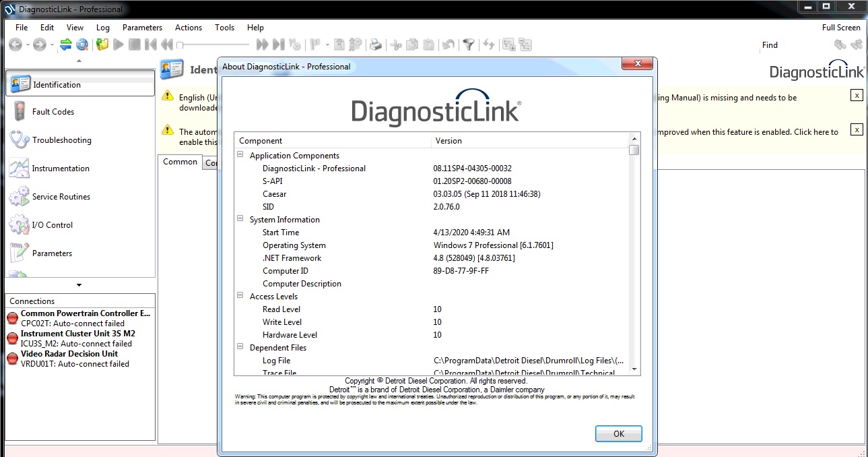Viewport: 868px width, 457px height.
Task: Close the About DiagnosticLink dialog
Action: click(636, 64)
